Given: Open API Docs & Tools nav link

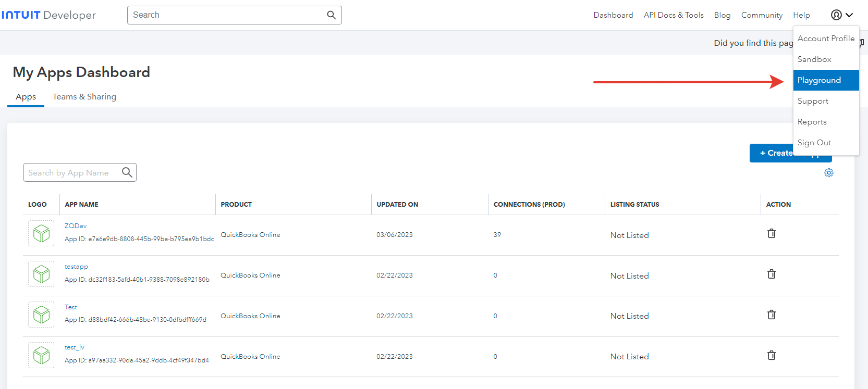Looking at the screenshot, I should [x=674, y=15].
